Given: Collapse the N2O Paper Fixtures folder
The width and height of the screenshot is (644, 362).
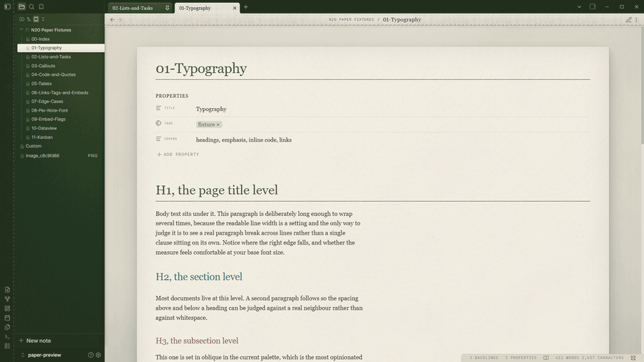Looking at the screenshot, I should (21, 29).
